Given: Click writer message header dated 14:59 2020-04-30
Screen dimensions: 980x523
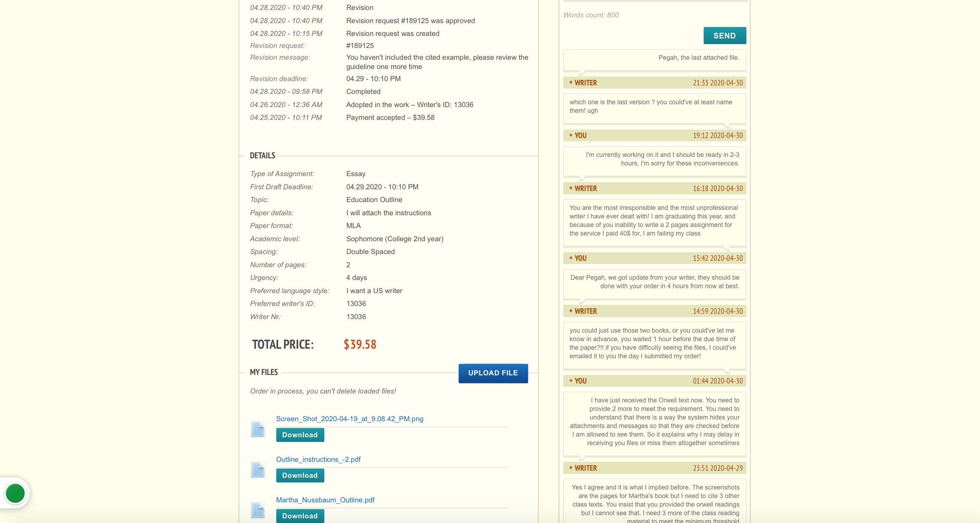Looking at the screenshot, I should (x=654, y=311).
